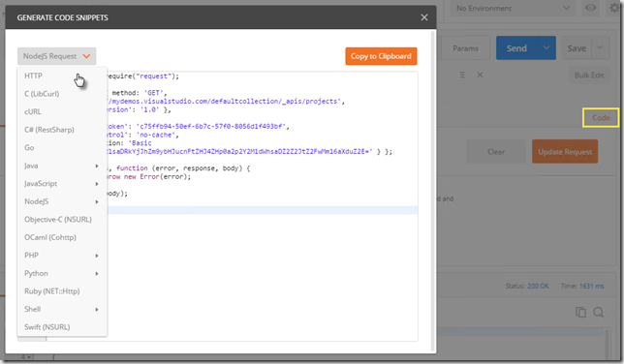Copy the snippet with Copy to Clipboard
Viewport: 624px width, 364px height.
[x=381, y=56]
